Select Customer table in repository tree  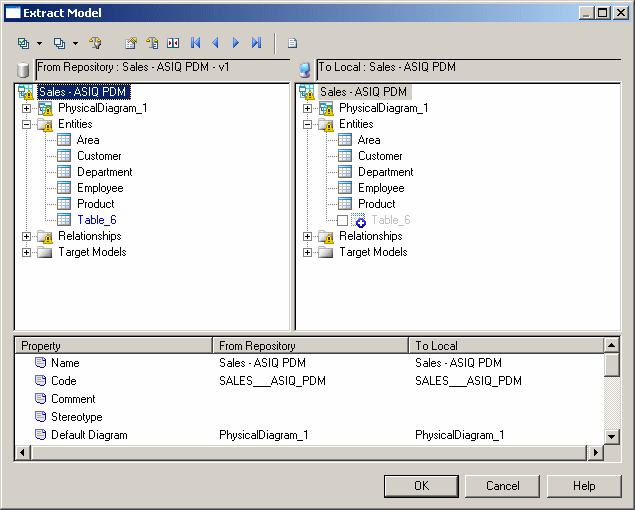coord(99,156)
